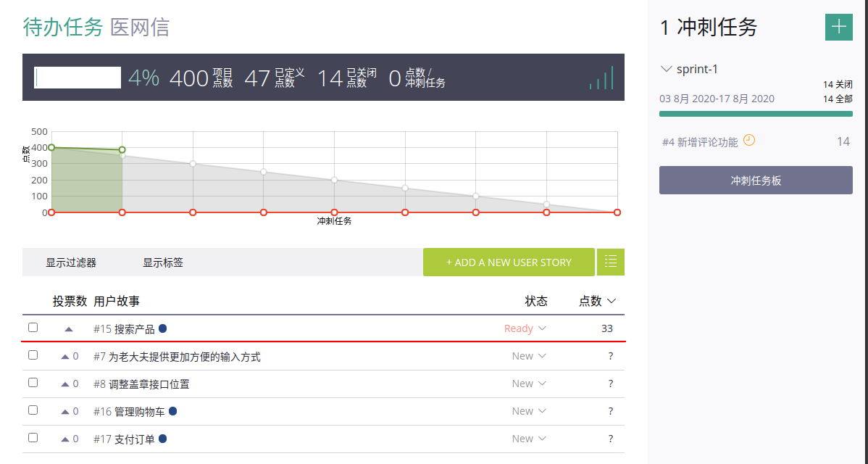Screen dimensions: 868x464
Task: Click the ADD A NEW USER STORY button
Action: coord(509,262)
